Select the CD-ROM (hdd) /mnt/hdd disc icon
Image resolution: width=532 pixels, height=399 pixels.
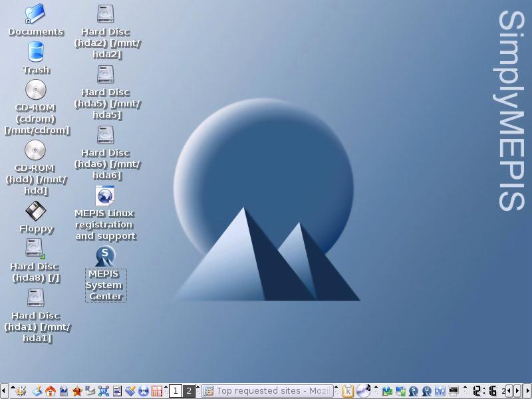(35, 150)
